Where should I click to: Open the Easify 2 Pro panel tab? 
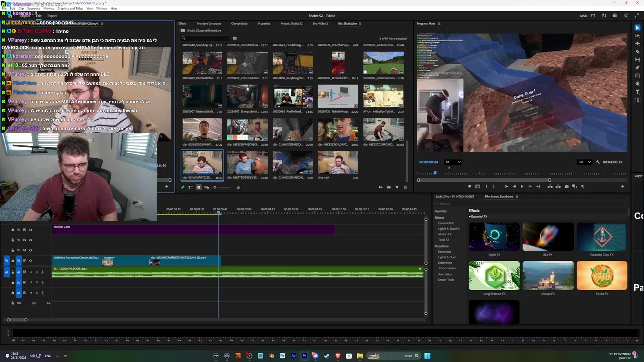point(455,197)
